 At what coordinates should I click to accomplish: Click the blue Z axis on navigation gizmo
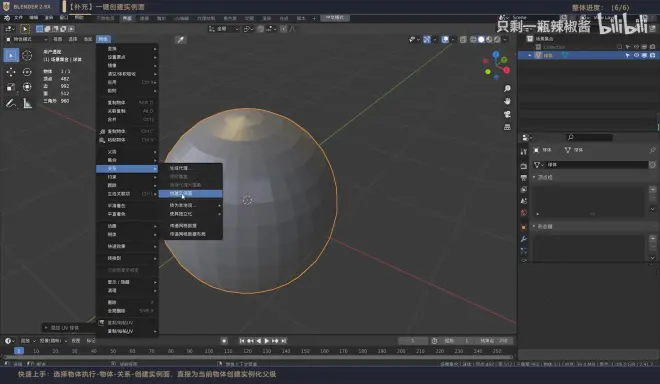(x=496, y=55)
